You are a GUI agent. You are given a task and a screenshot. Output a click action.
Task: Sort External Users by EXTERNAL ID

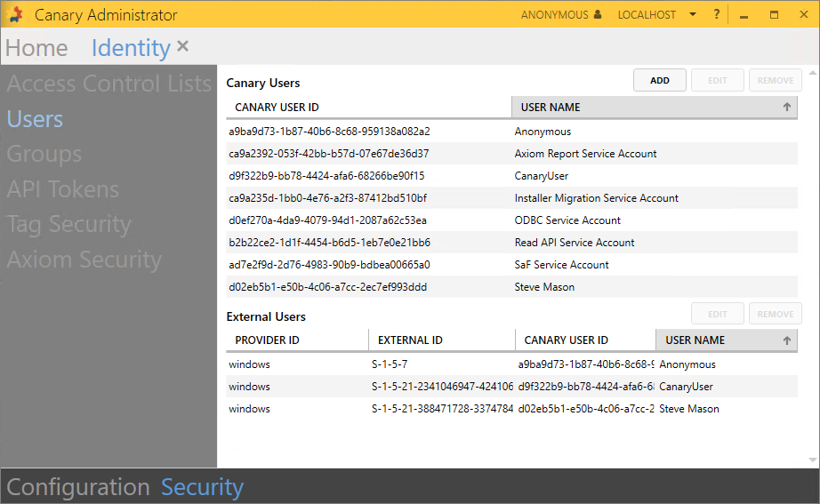[x=442, y=340]
